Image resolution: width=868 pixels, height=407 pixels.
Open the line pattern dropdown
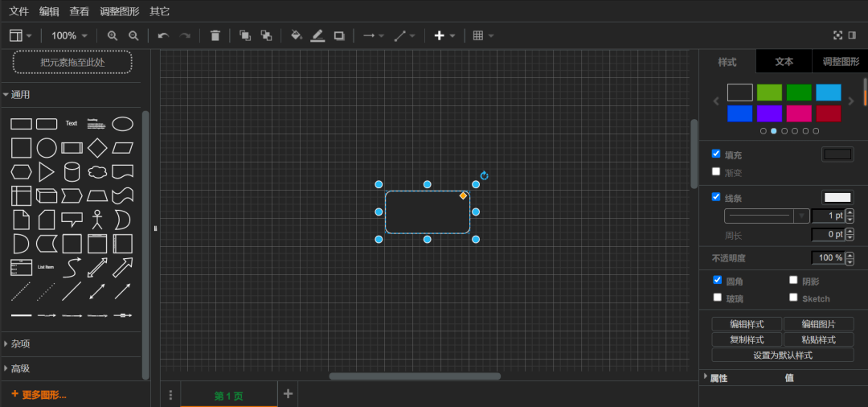click(767, 216)
